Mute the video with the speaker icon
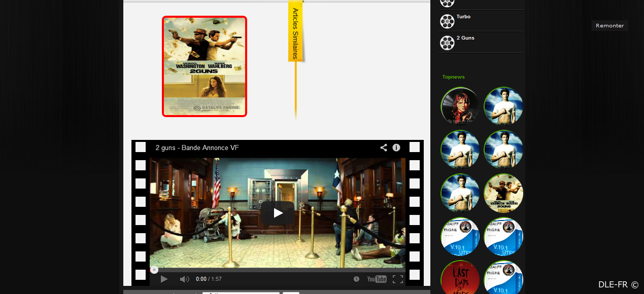 pyautogui.click(x=185, y=279)
